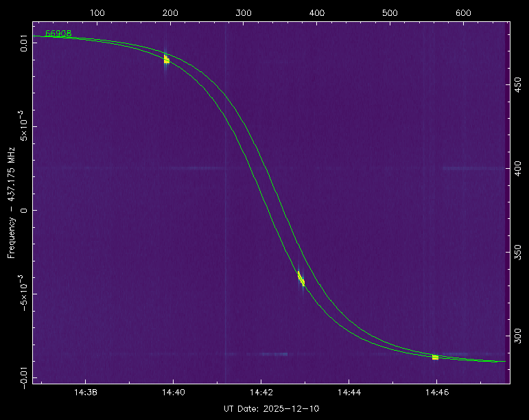Viewport: 529px width, 420px height.
Task: Click the 66908 satellite label
Action: pyautogui.click(x=58, y=34)
